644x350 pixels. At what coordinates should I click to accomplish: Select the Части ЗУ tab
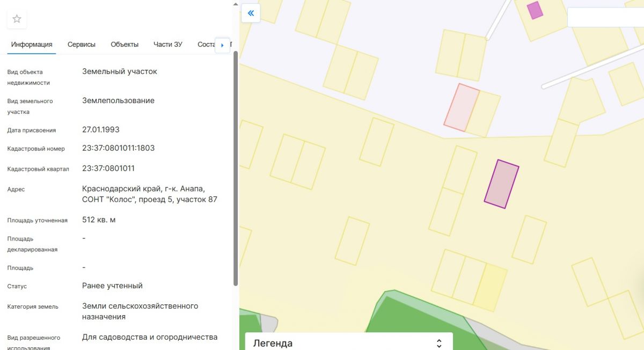167,45
